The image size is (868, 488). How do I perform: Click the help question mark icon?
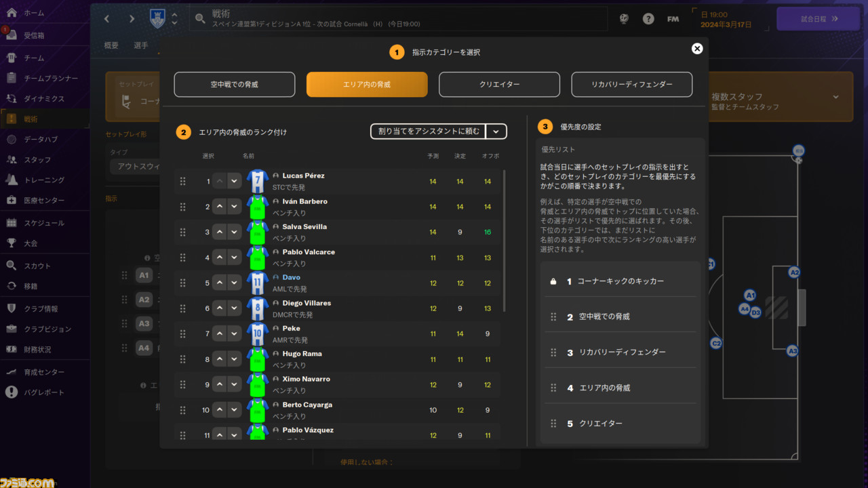648,19
